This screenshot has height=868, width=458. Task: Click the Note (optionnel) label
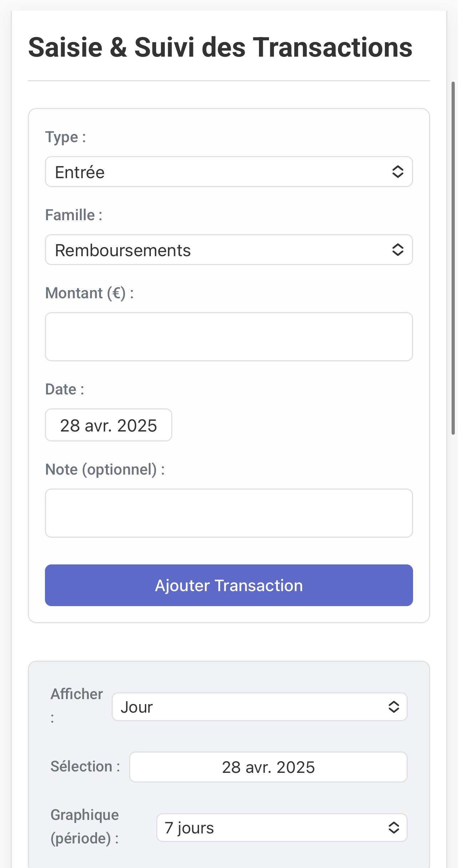coord(105,470)
